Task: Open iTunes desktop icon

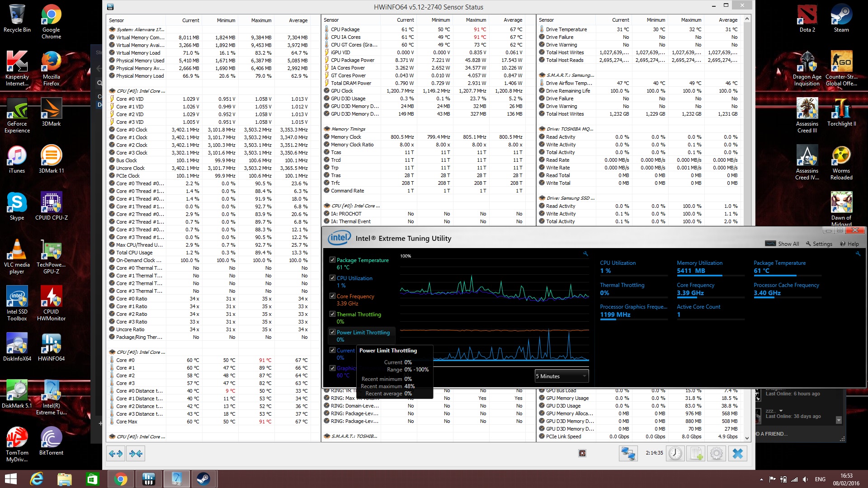Action: click(x=17, y=160)
